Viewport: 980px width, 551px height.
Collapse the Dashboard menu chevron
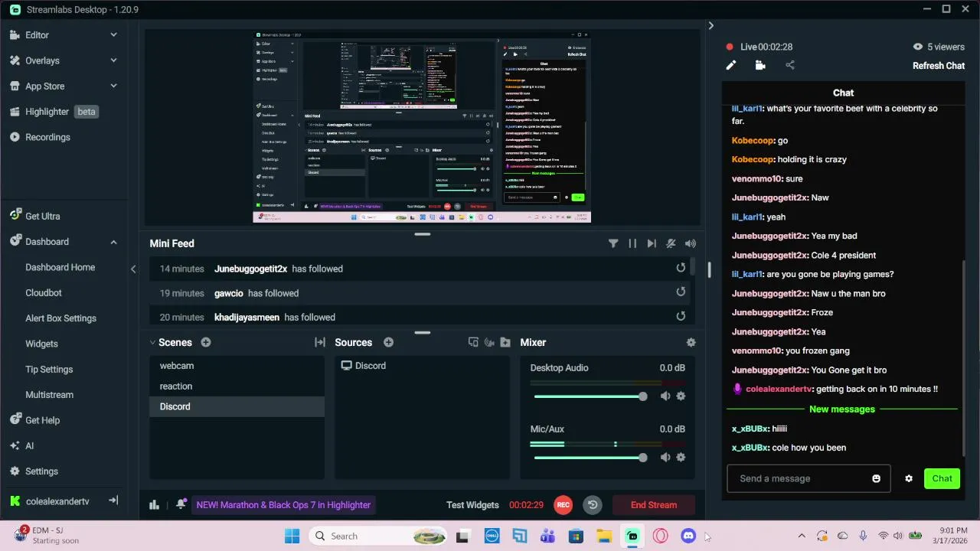[113, 242]
